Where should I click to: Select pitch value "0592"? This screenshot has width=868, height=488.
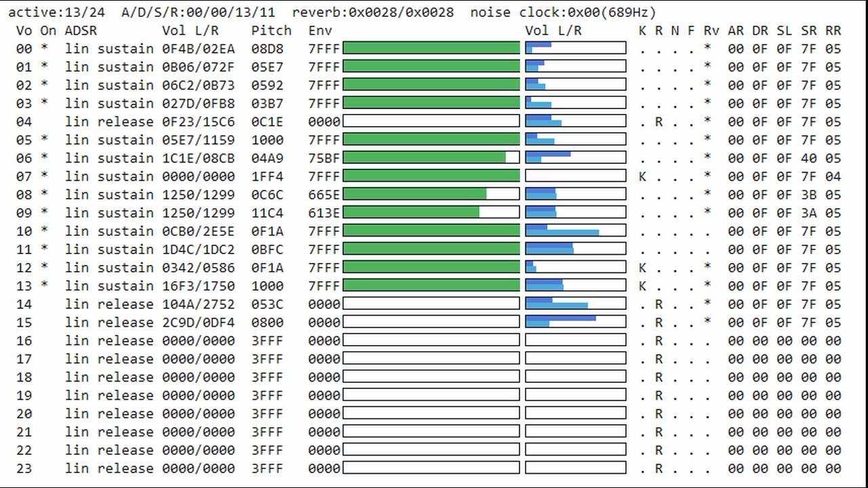pyautogui.click(x=267, y=85)
